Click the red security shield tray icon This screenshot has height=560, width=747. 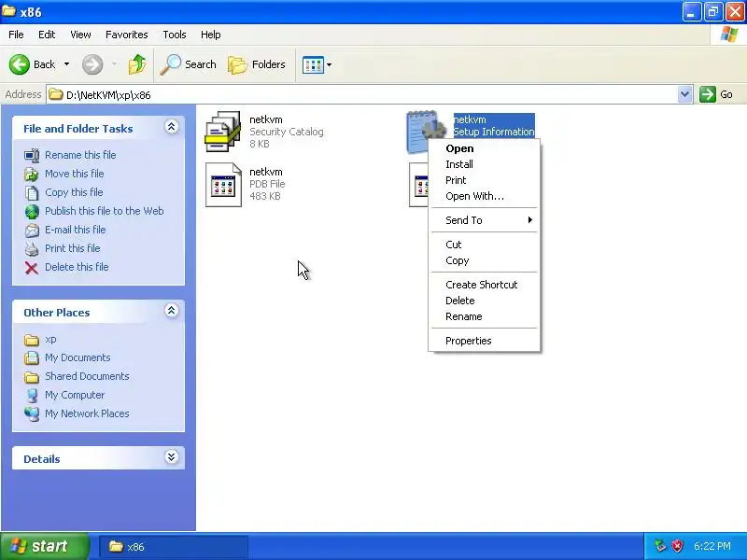pos(678,546)
